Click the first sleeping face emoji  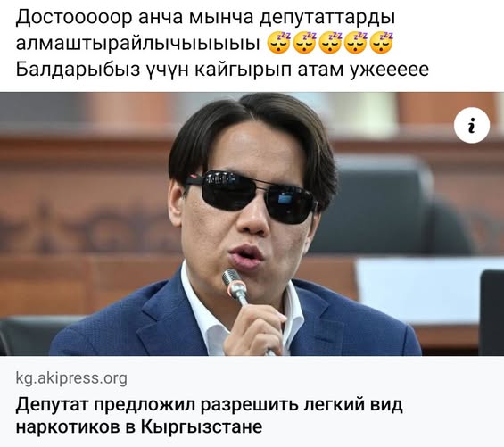click(x=279, y=43)
